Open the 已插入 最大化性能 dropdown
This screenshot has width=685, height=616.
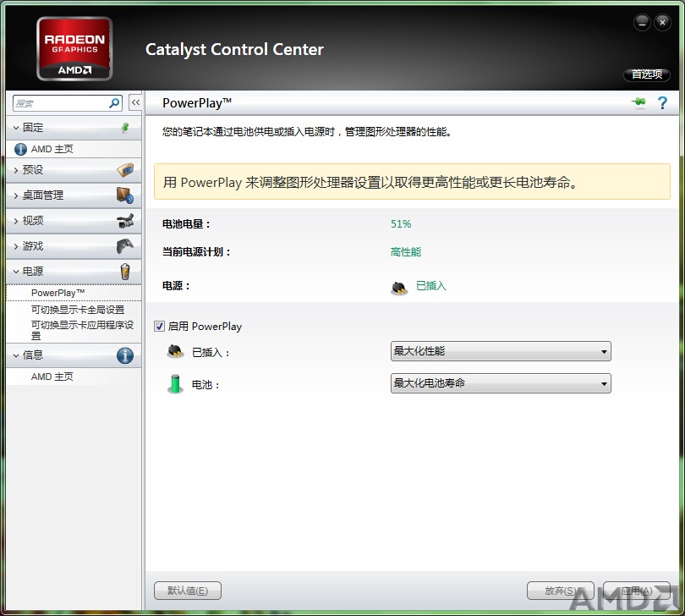click(x=501, y=351)
